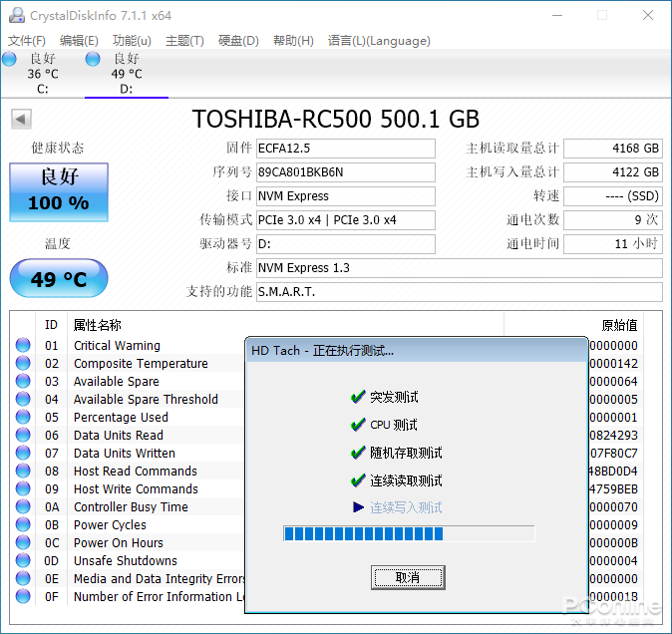Open the 功能(u) menu
The image size is (672, 634).
click(x=132, y=41)
